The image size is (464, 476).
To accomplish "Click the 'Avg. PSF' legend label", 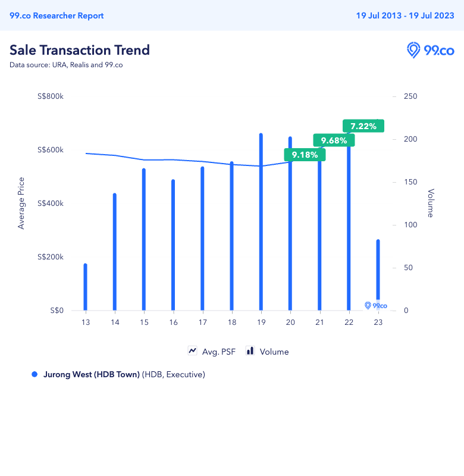I will tap(219, 352).
